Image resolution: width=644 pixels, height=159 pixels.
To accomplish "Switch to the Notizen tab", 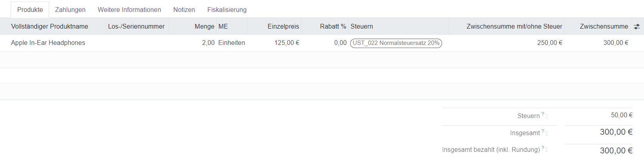I will 184,10.
